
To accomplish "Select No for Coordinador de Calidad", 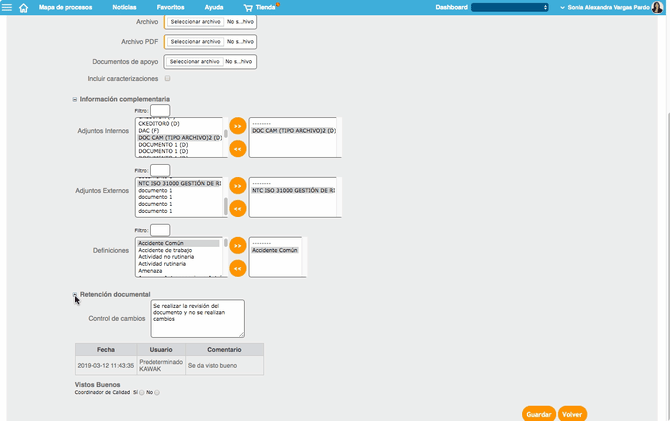I will pos(157,392).
